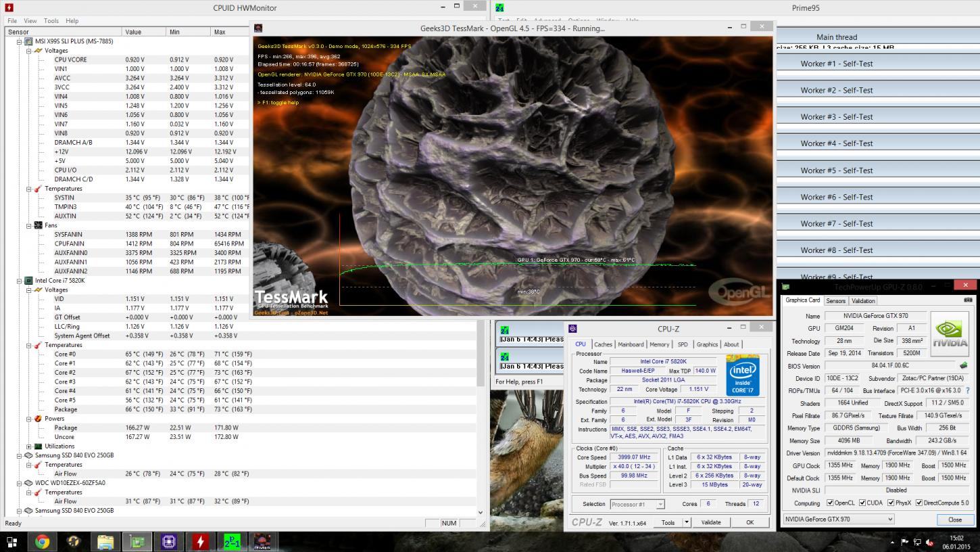980x552 pixels.
Task: Click the Max column header in HWMonitor
Action: coord(230,32)
